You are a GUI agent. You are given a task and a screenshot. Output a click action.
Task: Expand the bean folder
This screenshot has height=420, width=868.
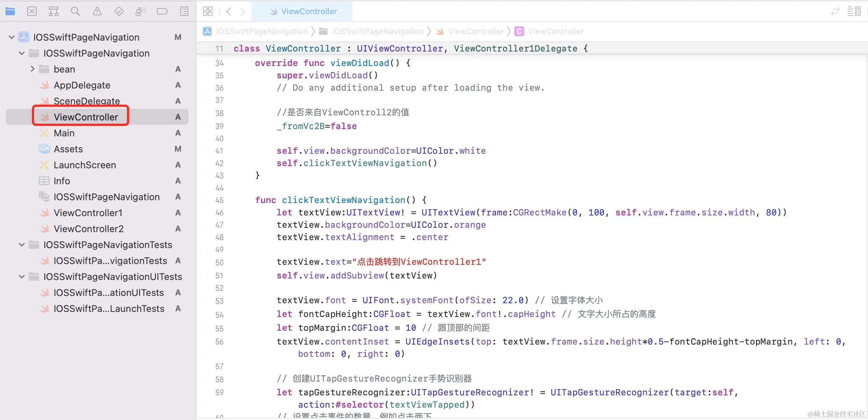[x=32, y=69]
